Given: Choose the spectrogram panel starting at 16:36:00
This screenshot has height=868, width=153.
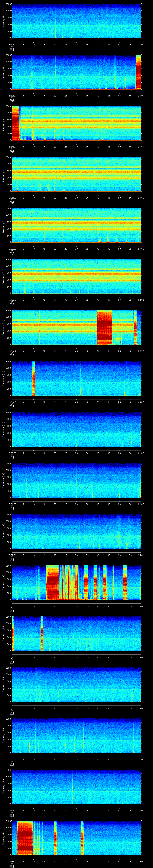Looking at the screenshot, I should click(76, 736).
